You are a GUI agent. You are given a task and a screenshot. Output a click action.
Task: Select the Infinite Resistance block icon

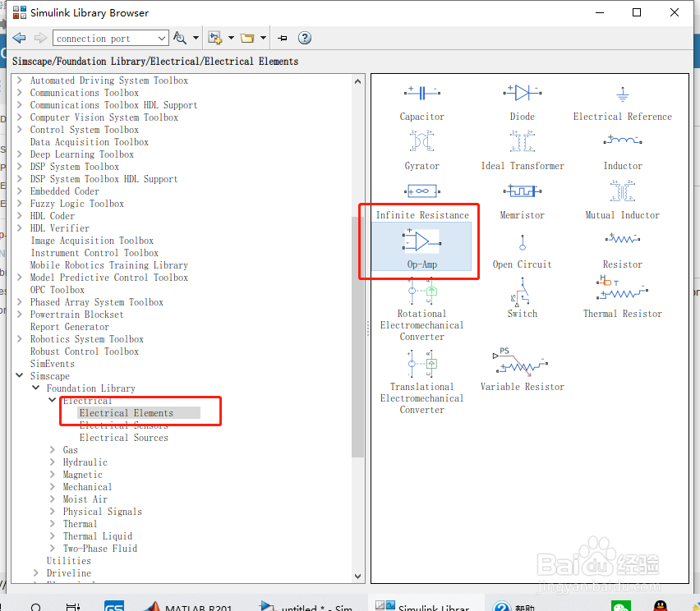(x=421, y=191)
